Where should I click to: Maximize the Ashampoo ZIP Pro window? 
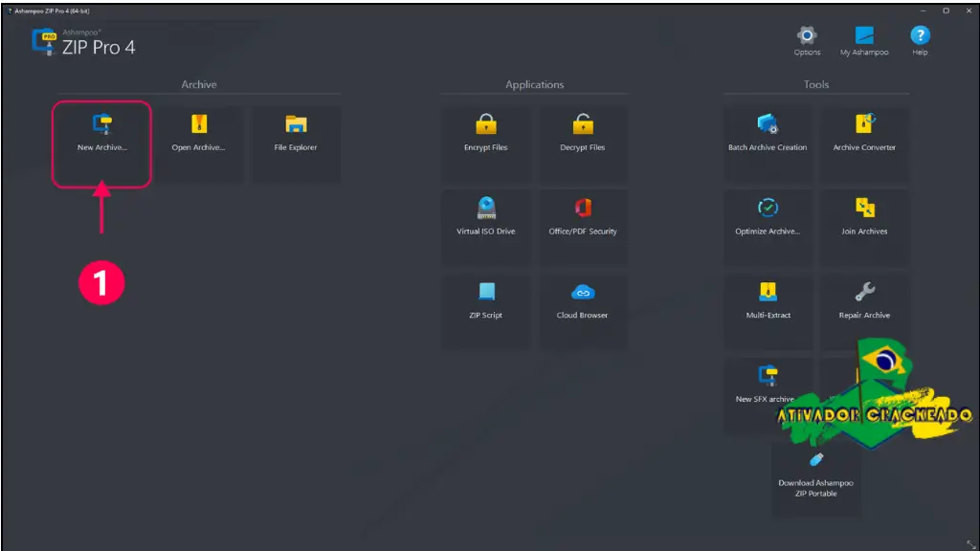(947, 11)
